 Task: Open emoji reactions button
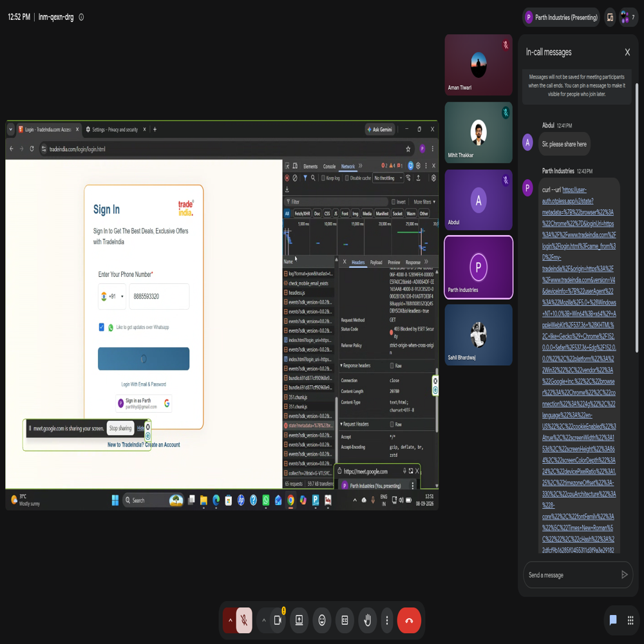(322, 620)
